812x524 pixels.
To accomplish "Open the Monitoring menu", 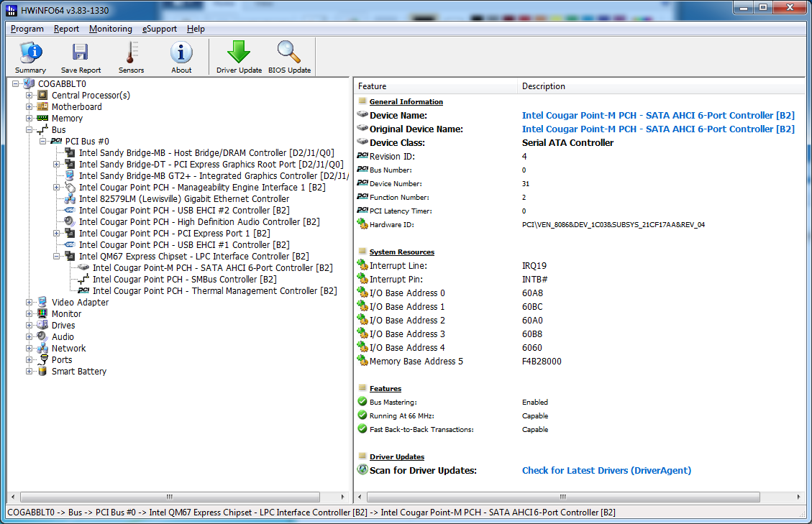I will coord(110,29).
